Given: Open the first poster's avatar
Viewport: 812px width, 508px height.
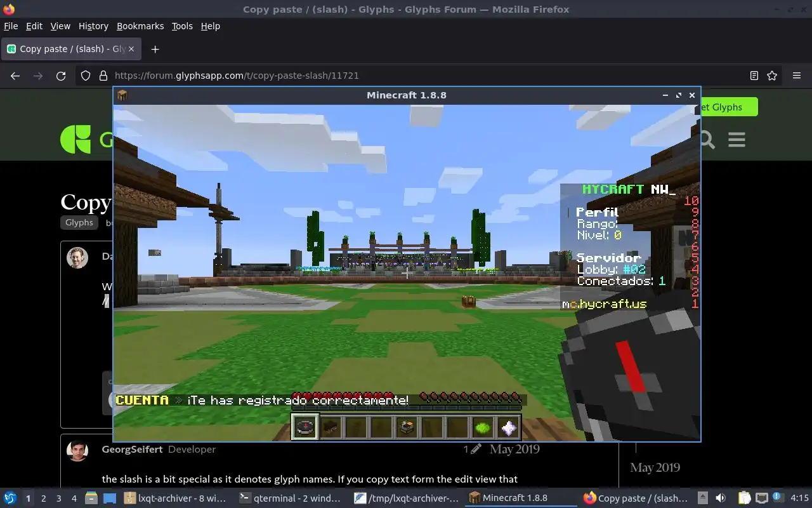Looking at the screenshot, I should [77, 257].
